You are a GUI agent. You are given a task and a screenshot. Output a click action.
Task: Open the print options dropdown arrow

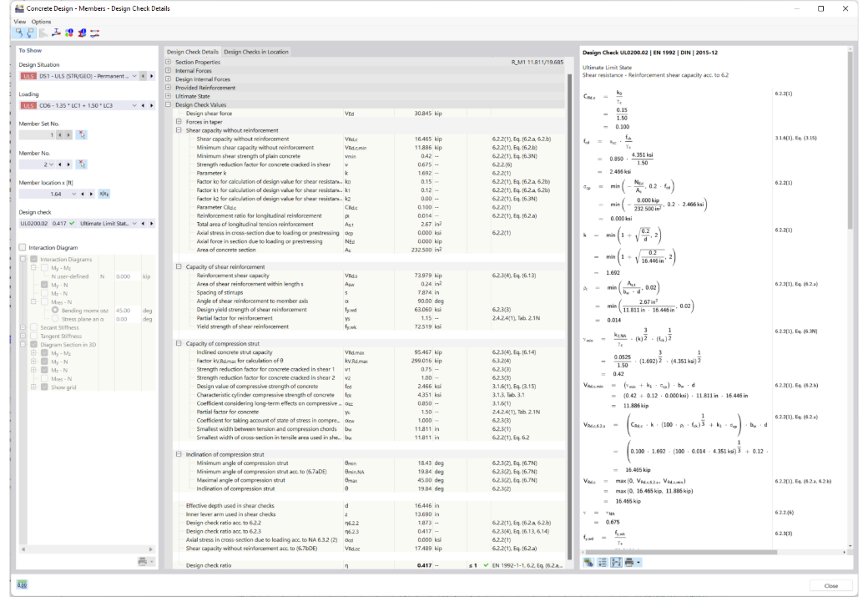[x=638, y=563]
